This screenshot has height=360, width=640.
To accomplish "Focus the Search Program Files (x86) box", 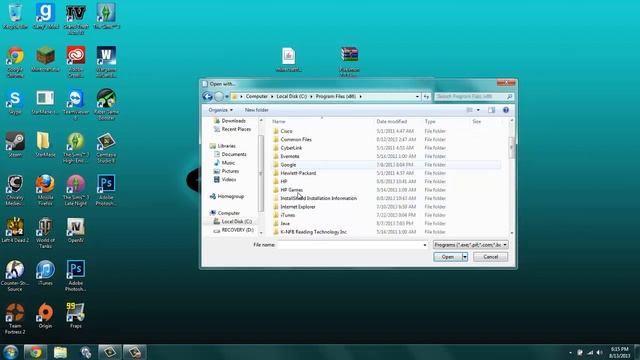I will pyautogui.click(x=473, y=97).
